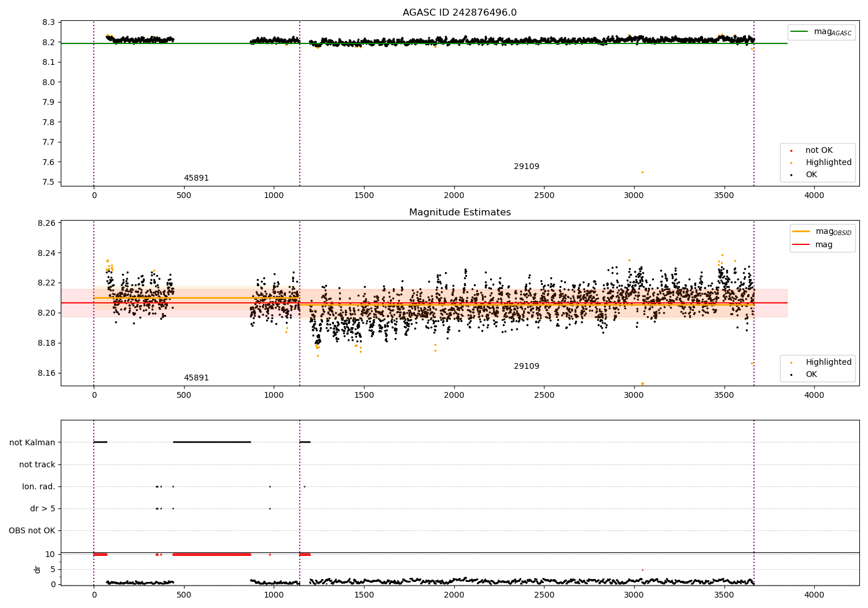The height and width of the screenshot is (608, 868).
Task: Click '2000' x-axis tick of Magnitude Estimates plot
Action: tap(454, 395)
